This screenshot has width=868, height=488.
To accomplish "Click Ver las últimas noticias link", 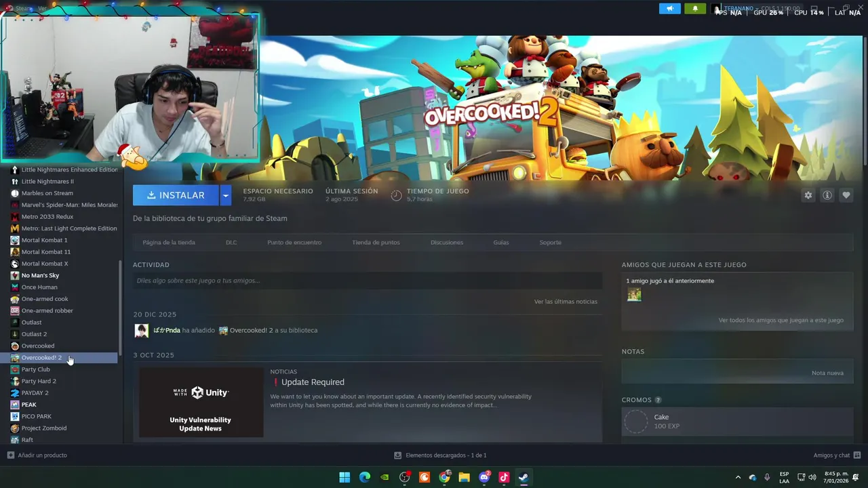I will pyautogui.click(x=566, y=302).
